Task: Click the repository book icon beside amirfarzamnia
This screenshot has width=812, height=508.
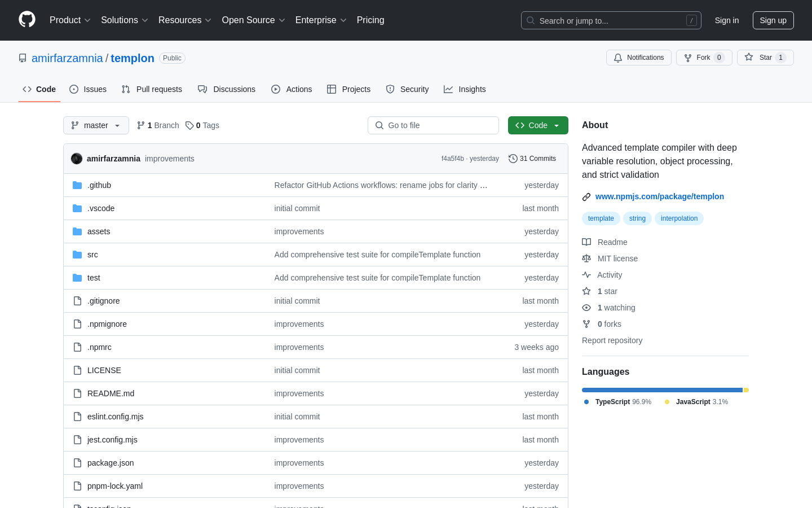Action: click(23, 58)
